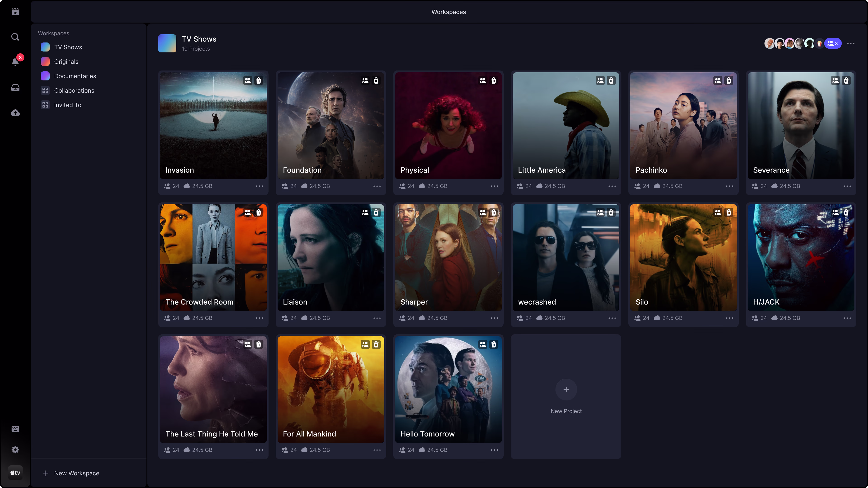Screen dimensions: 868x488
Task: Open the Pachinko card options menu
Action: [730, 186]
